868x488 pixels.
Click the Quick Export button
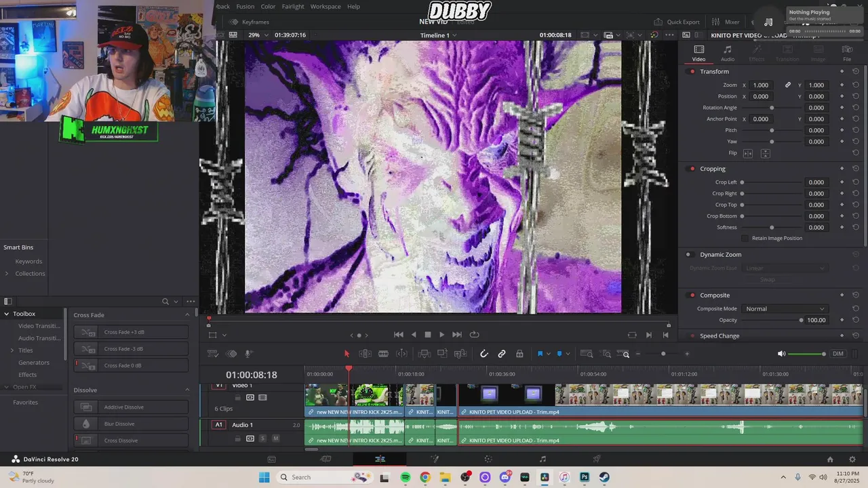point(677,22)
